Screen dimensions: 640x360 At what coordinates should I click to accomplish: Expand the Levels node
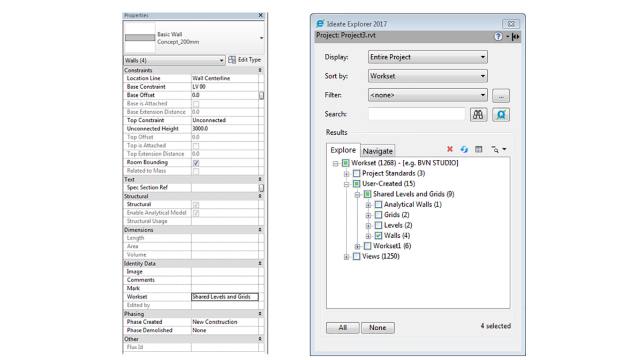point(368,226)
